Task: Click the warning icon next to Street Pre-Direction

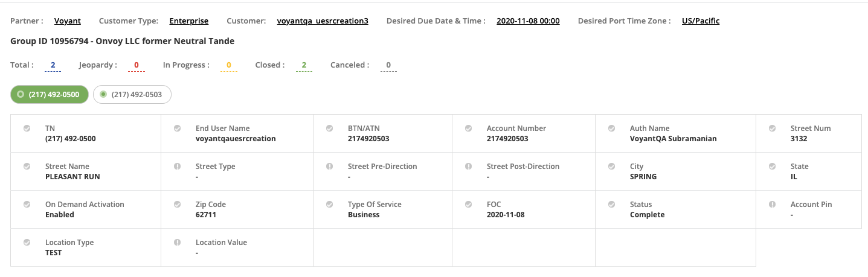Action: (330, 167)
